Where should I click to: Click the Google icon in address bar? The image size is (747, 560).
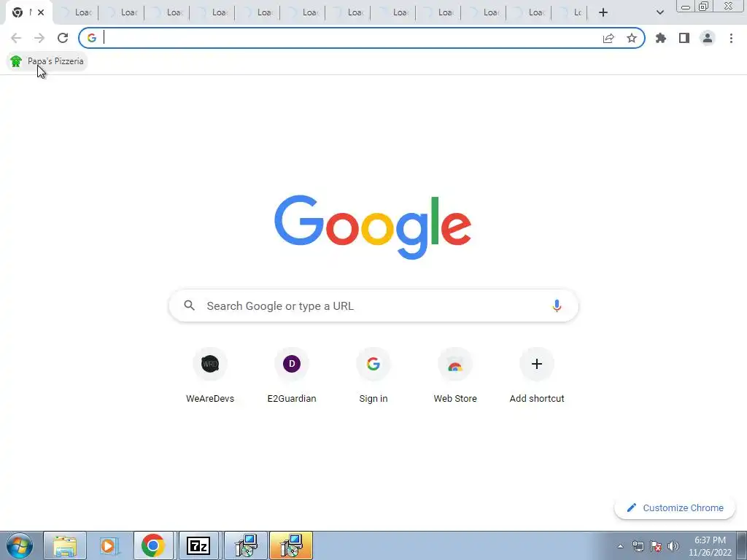point(92,38)
